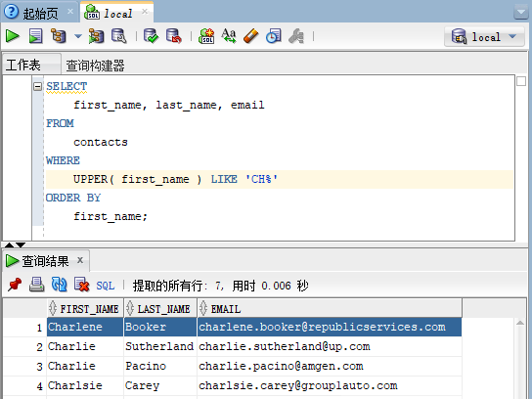The image size is (532, 399).
Task: Close the 查询结果 result tab
Action: [x=80, y=260]
